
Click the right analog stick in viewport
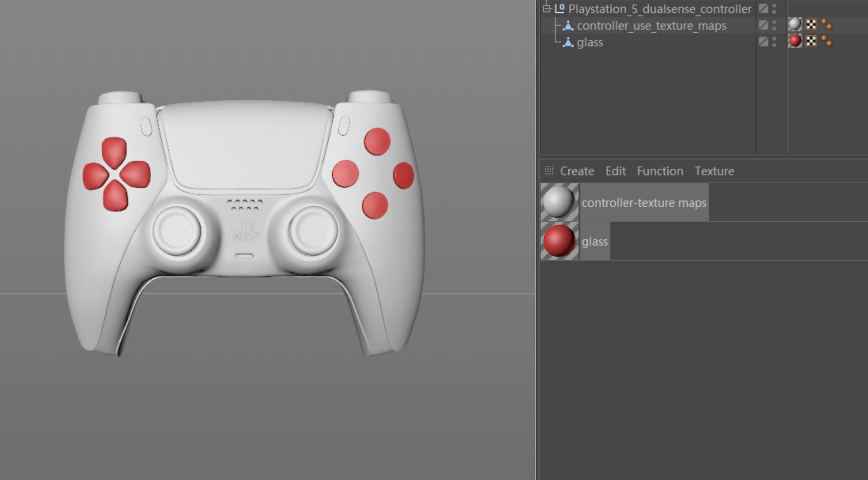(x=312, y=231)
